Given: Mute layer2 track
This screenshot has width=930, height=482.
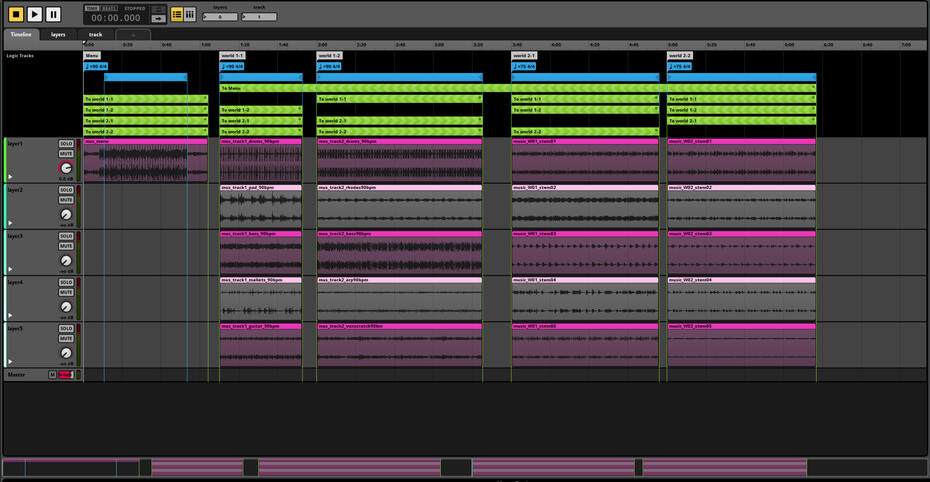Looking at the screenshot, I should pos(66,200).
